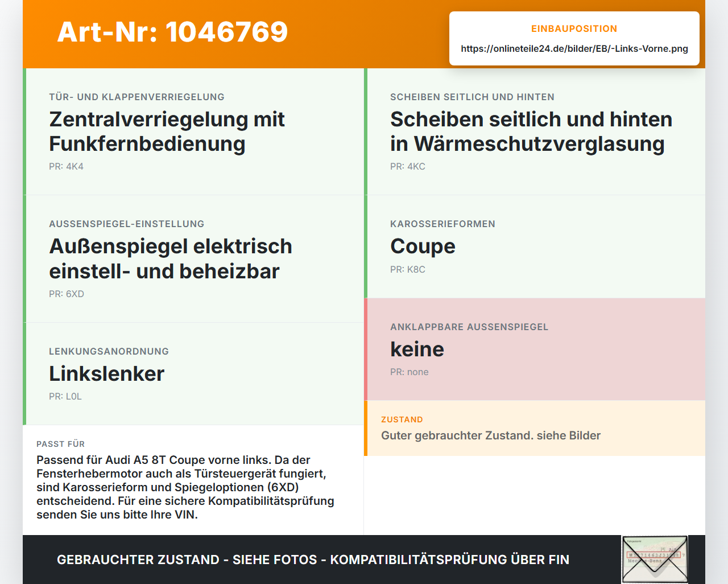
Task: Click the PR: 6XD code
Action: [67, 294]
